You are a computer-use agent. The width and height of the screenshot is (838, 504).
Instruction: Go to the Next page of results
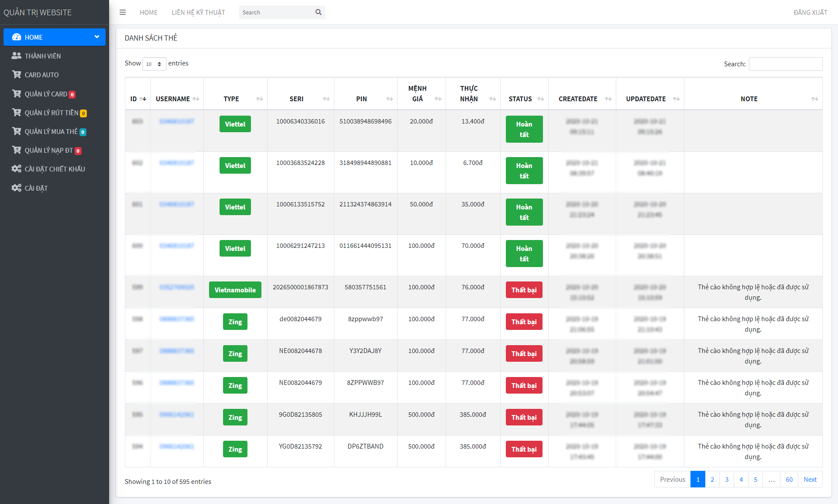click(x=810, y=479)
